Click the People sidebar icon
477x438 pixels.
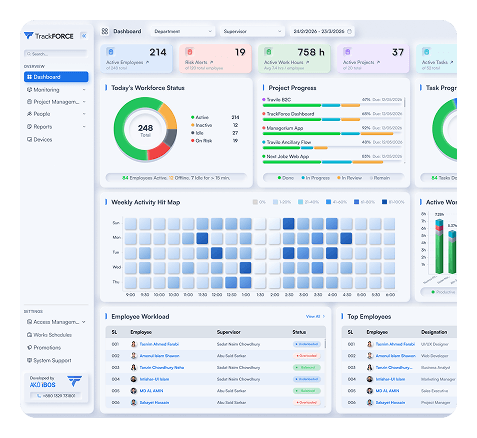click(x=29, y=114)
